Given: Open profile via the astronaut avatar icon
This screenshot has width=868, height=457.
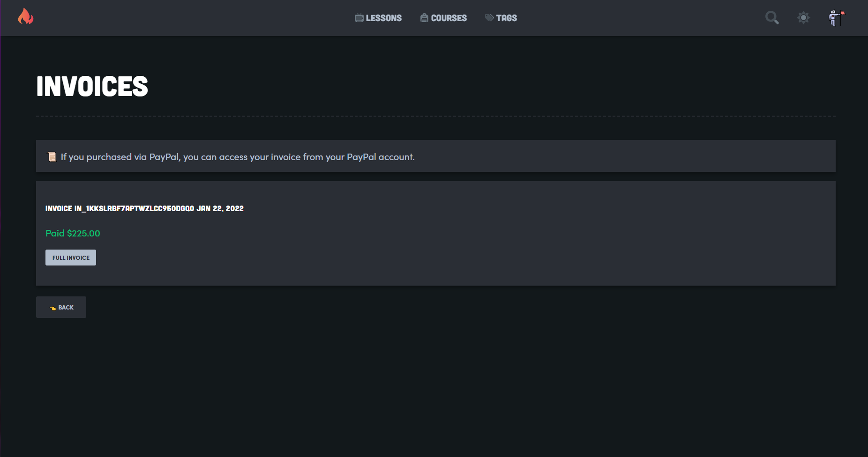Looking at the screenshot, I should click(x=834, y=19).
